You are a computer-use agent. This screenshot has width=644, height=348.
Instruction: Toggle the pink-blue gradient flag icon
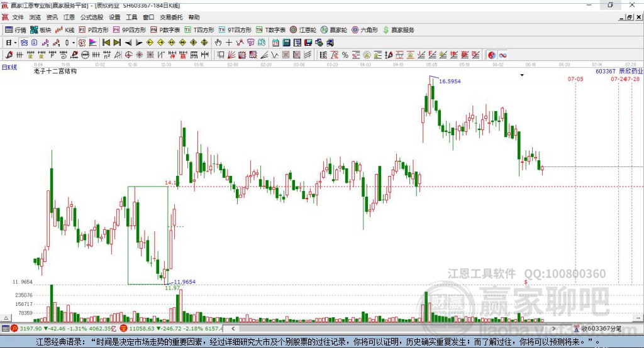93,43
